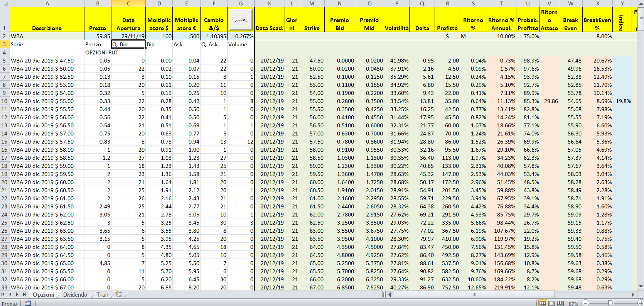Viewport: 644px width, 306px height.
Task: Jump to the last sheet tab arrow
Action: coord(25,294)
